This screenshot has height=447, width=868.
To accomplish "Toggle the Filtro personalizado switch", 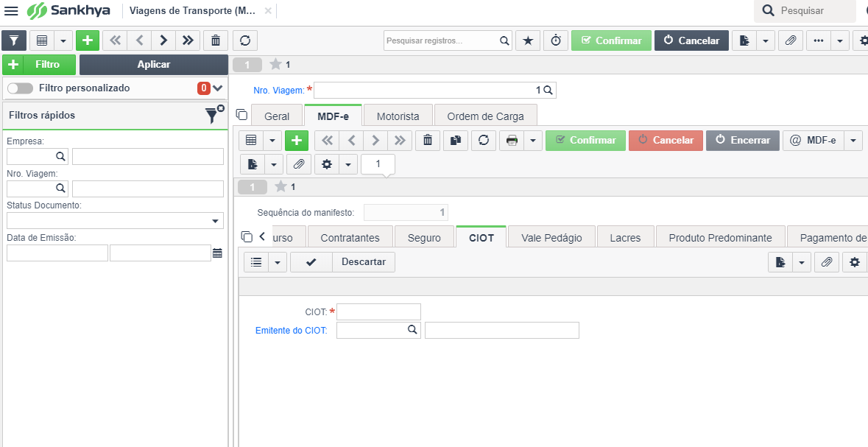I will (20, 88).
